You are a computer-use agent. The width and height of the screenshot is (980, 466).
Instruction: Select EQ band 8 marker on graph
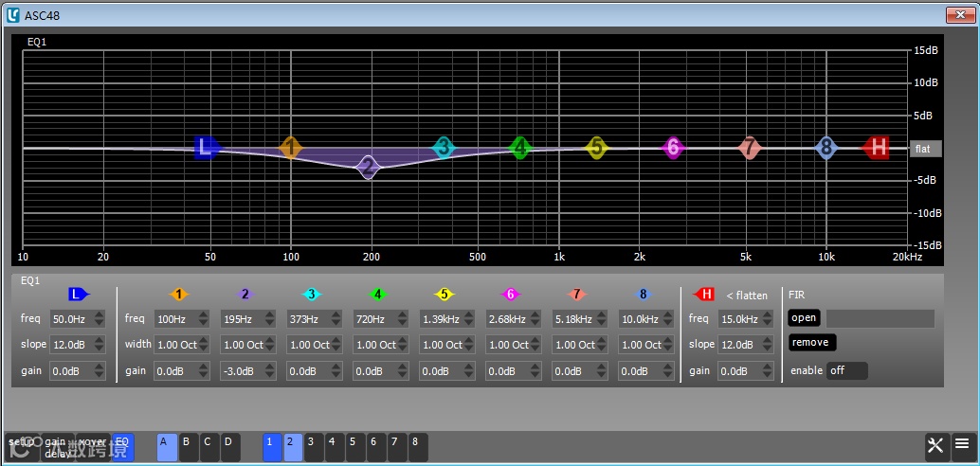(826, 148)
